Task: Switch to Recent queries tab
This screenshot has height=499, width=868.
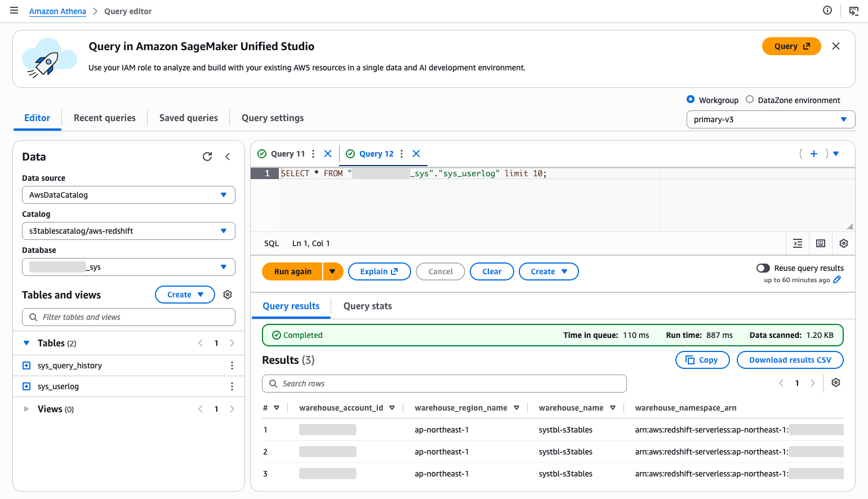Action: click(105, 118)
